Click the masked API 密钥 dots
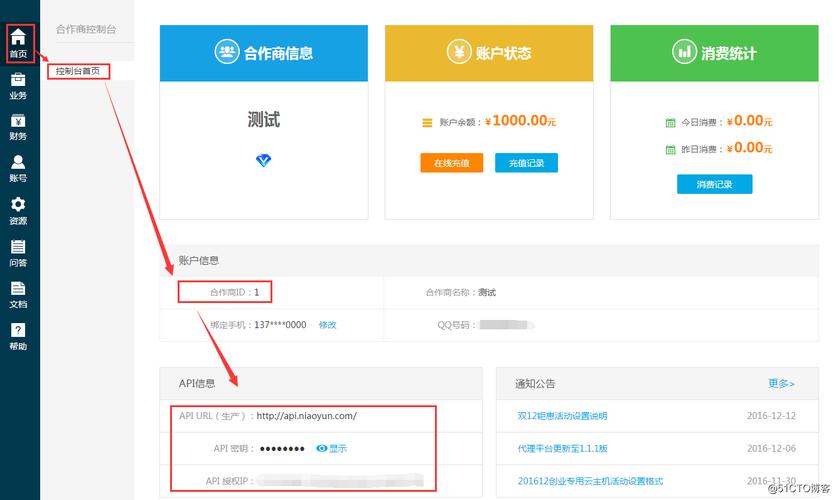 (282, 449)
